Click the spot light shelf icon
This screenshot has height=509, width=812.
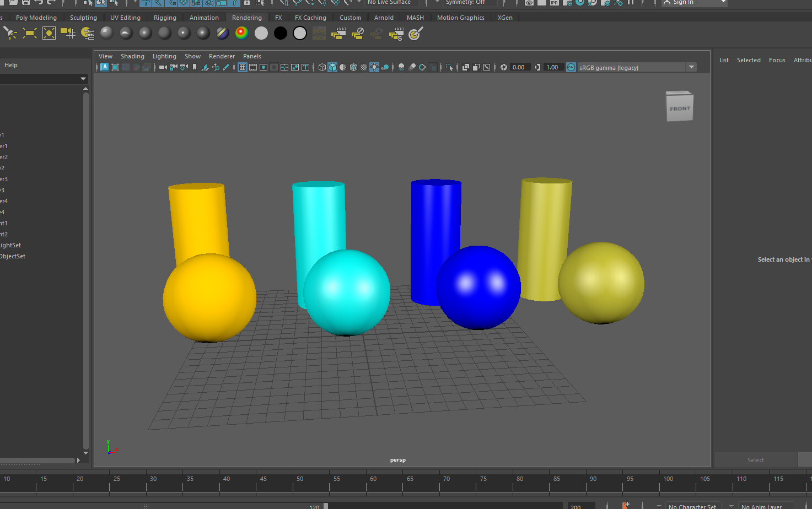(10, 34)
